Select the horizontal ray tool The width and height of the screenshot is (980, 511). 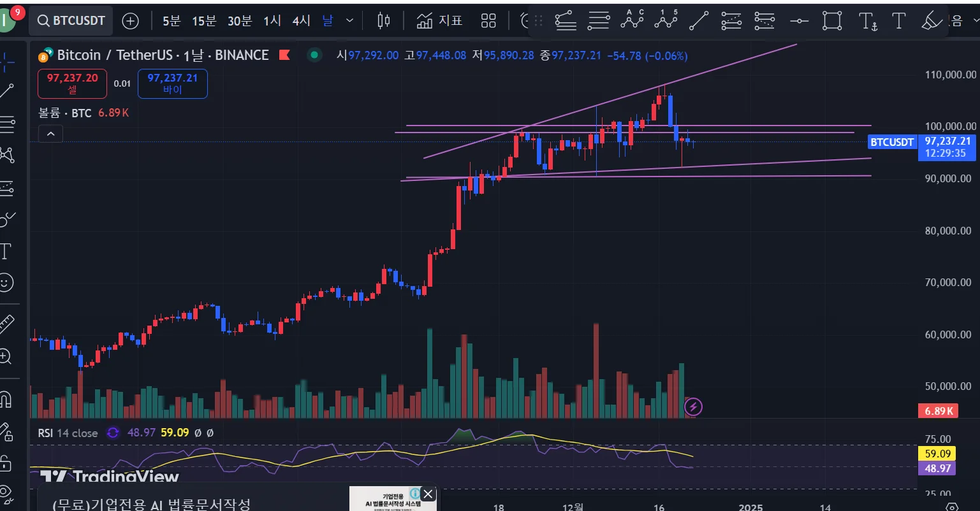799,21
